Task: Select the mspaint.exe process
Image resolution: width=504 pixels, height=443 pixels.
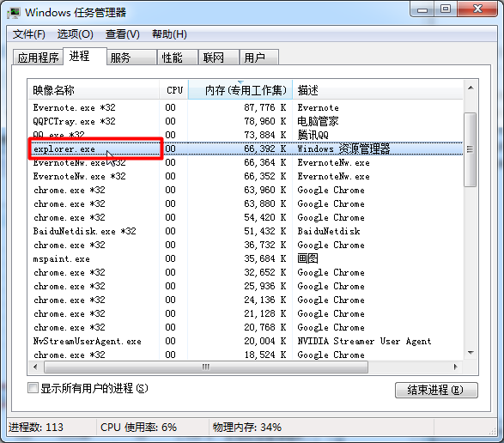Action: [246, 258]
